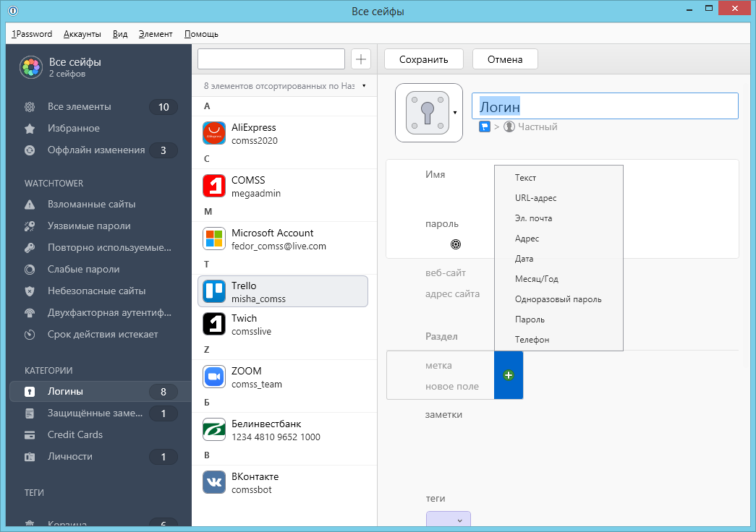Click the Срок действия истекает clock icon
756x532 pixels.
(30, 335)
